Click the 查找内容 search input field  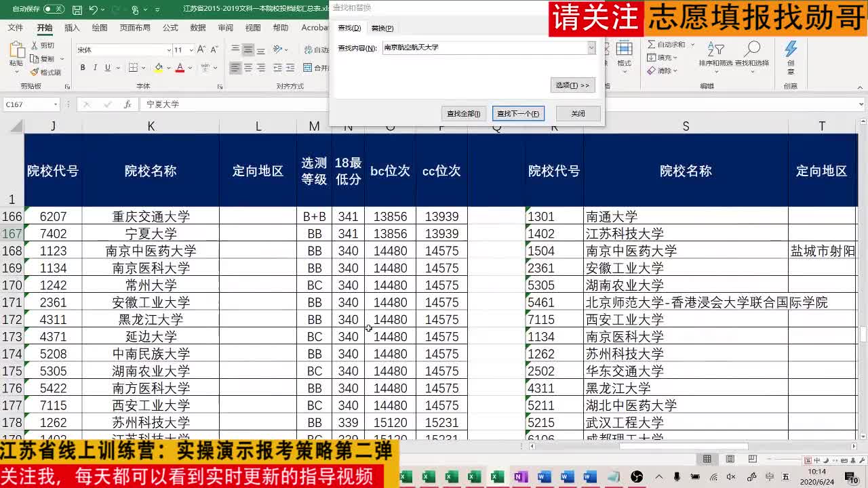pyautogui.click(x=484, y=47)
